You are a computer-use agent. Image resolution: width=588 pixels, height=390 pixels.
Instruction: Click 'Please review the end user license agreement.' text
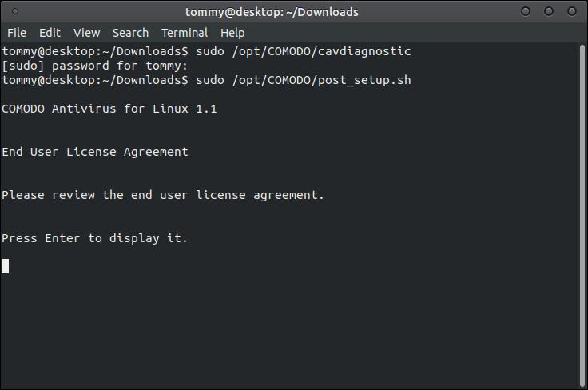[x=163, y=195]
